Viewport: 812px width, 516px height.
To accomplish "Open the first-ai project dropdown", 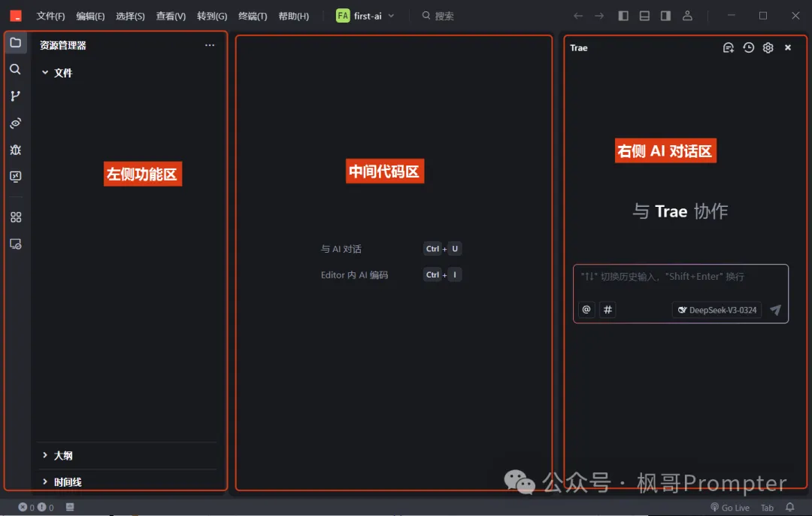I will click(x=365, y=16).
